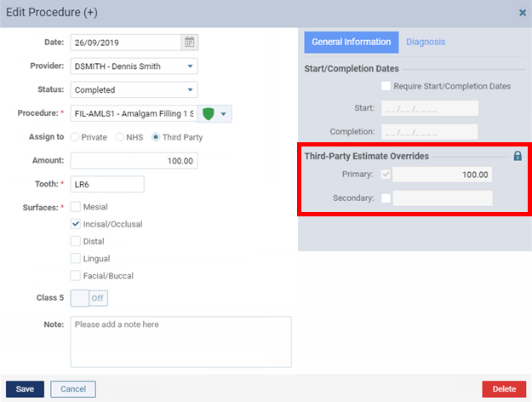This screenshot has height=402, width=532.
Task: Click the red Delete button
Action: coord(504,388)
